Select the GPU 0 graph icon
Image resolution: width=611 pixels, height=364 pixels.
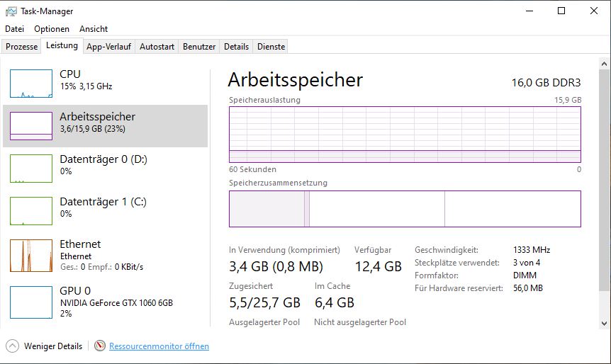[x=31, y=302]
